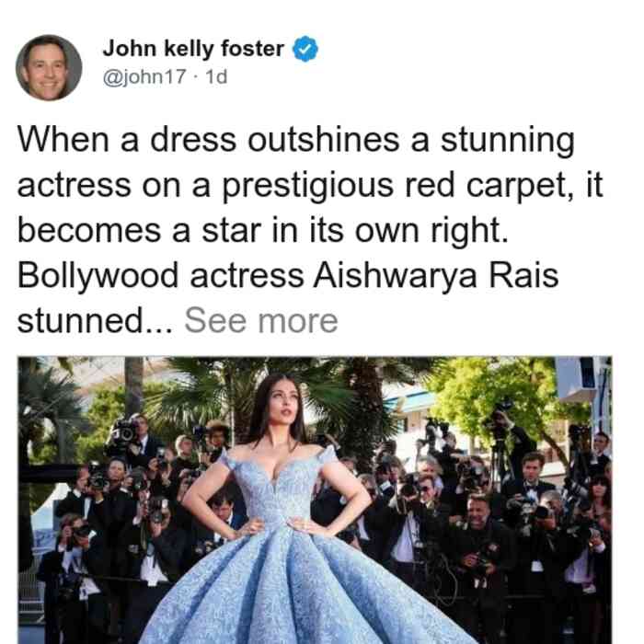Screen dimensions: 644x644
Task: Visit the profile via the @john17 username
Action: point(144,76)
